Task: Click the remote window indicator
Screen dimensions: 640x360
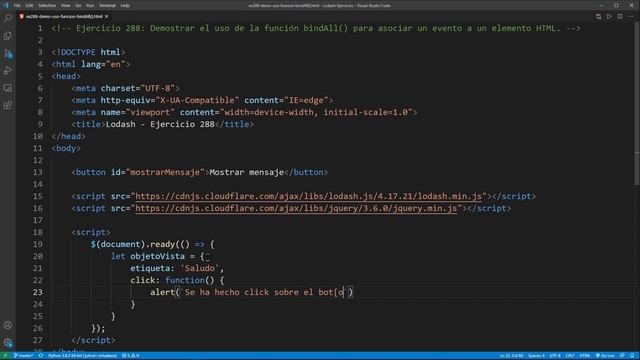Action: pos(5,356)
